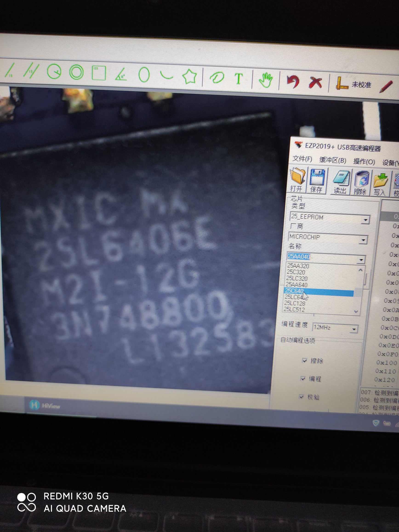
Task: Click the chip list scroll-up arrow
Action: coord(360,270)
